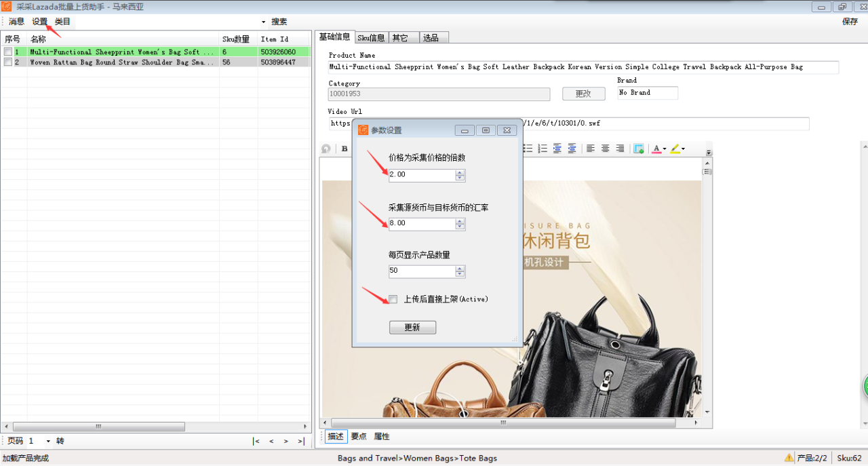The width and height of the screenshot is (868, 466).
Task: Check the row 1 product checkbox
Action: [8, 52]
